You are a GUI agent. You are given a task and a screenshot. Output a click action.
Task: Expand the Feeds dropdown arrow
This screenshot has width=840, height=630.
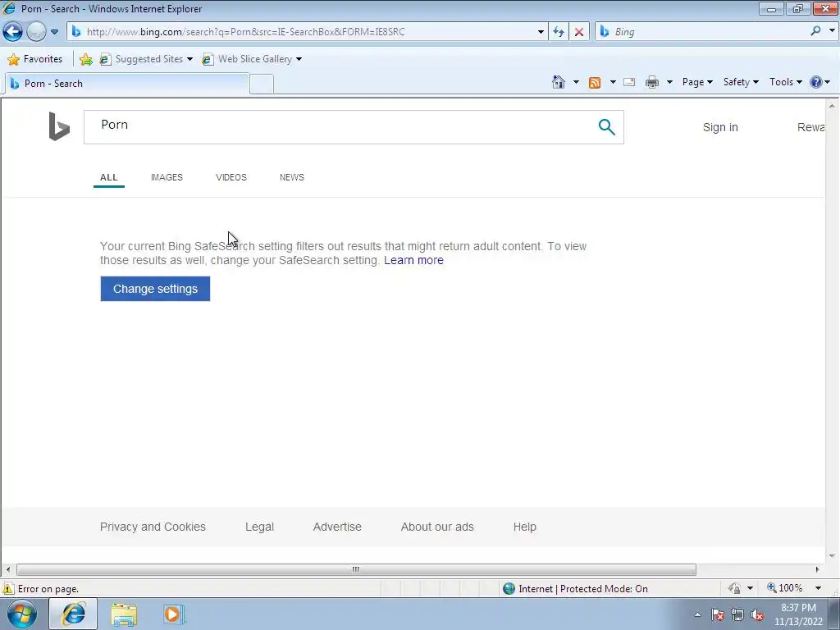point(613,82)
